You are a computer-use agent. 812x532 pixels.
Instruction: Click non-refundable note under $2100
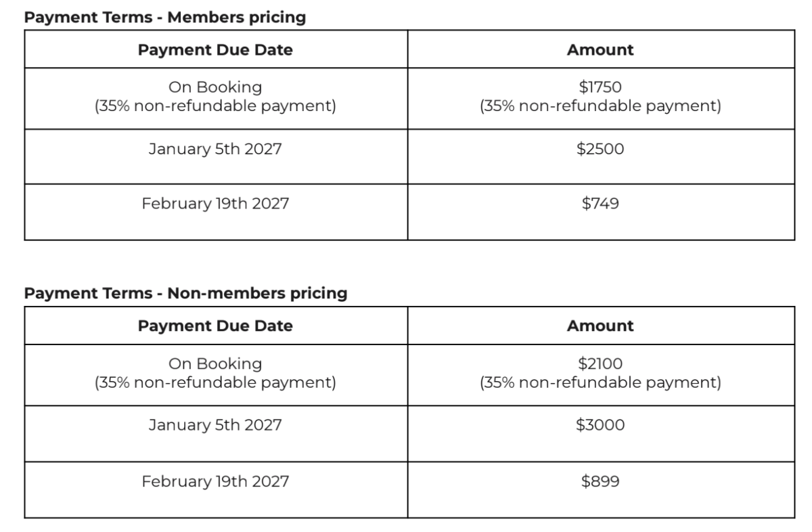pos(600,382)
